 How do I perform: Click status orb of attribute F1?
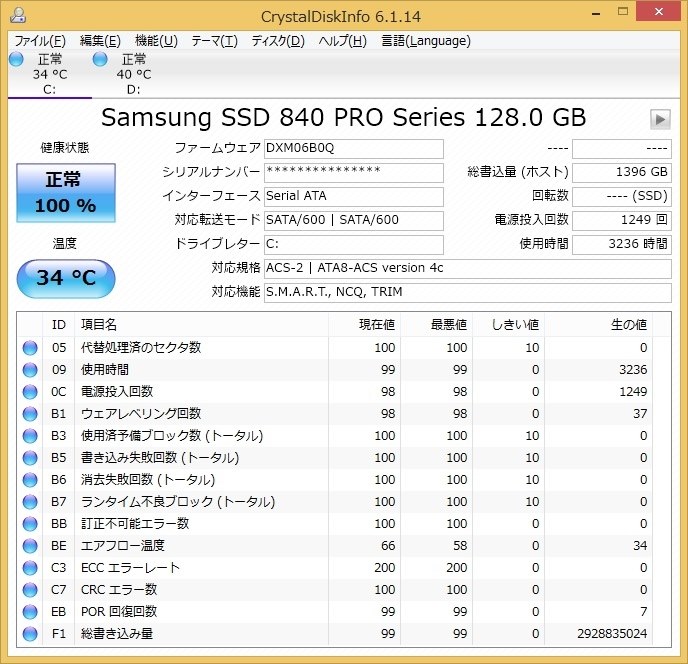pos(30,634)
